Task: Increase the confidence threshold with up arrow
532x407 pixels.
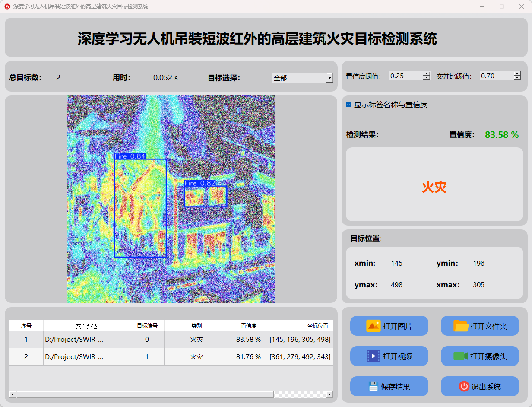Action: click(427, 73)
